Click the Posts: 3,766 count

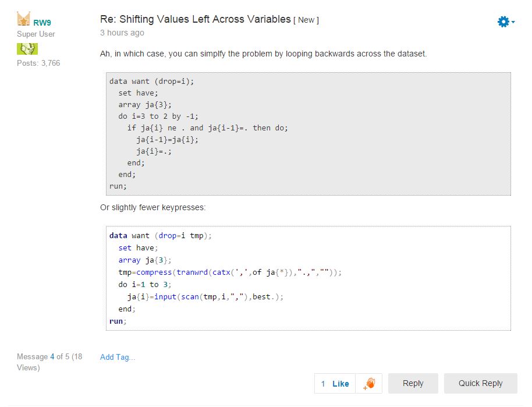pos(38,63)
